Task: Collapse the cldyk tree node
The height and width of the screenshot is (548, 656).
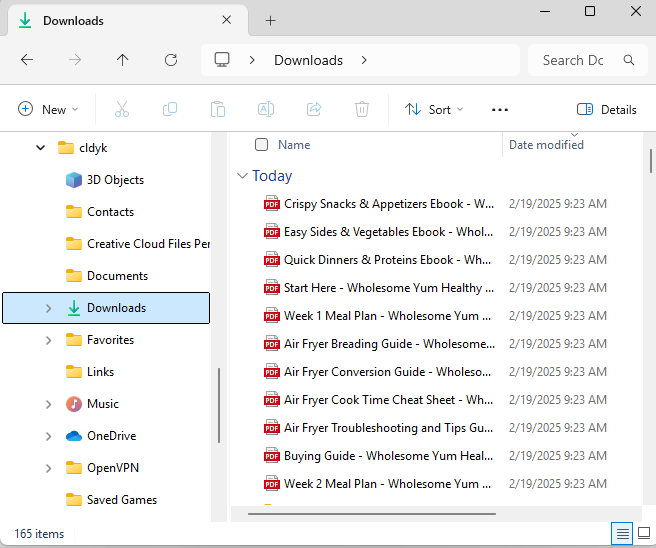Action: [x=41, y=148]
